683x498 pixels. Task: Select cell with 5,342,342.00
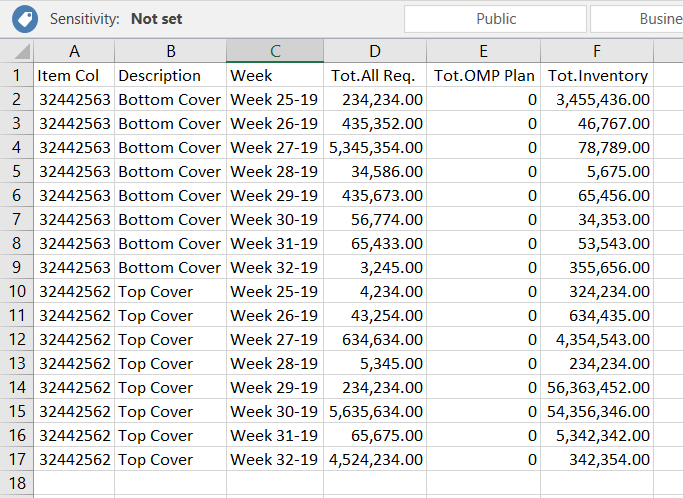point(597,435)
